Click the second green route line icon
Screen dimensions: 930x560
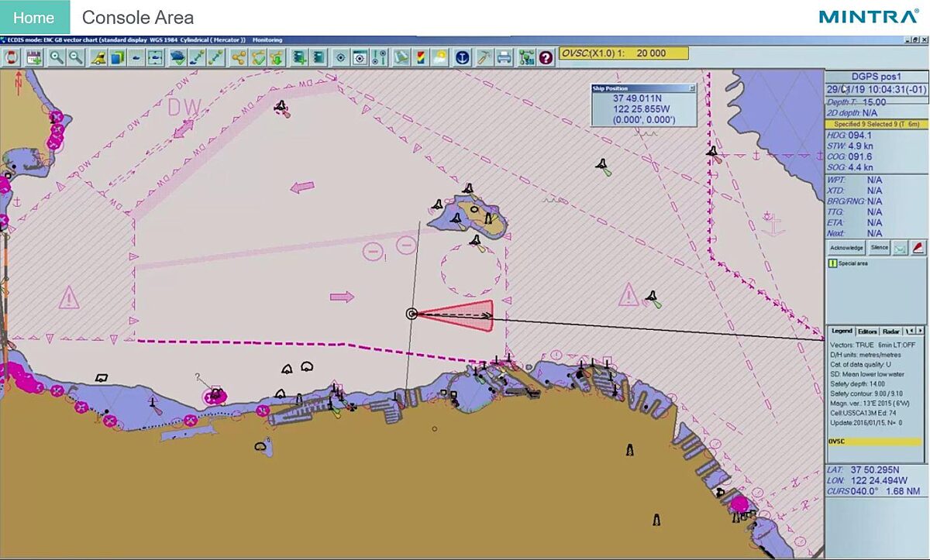215,57
